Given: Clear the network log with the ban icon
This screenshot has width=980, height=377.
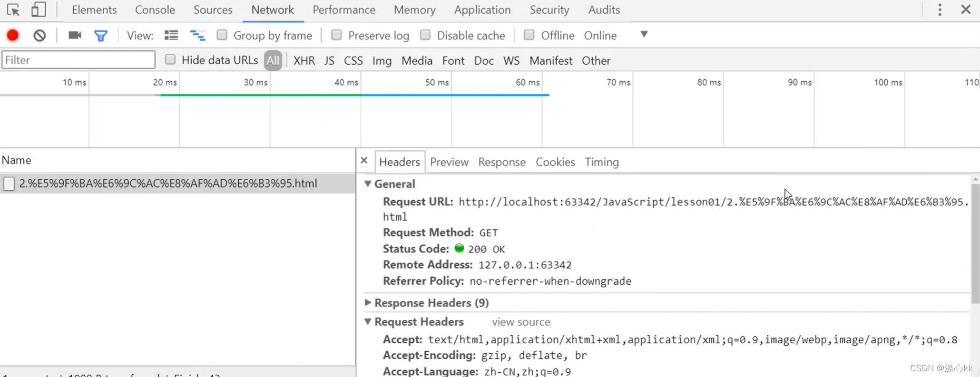Looking at the screenshot, I should [39, 35].
